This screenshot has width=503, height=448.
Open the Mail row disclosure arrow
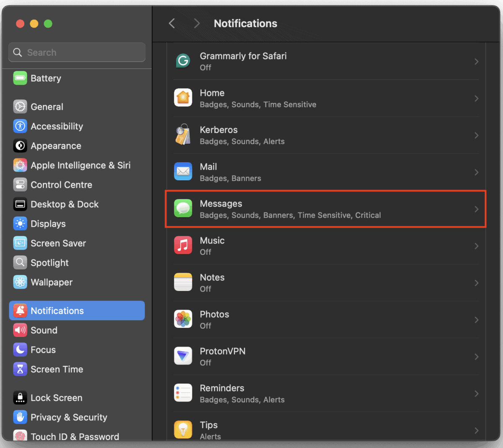[x=477, y=172]
